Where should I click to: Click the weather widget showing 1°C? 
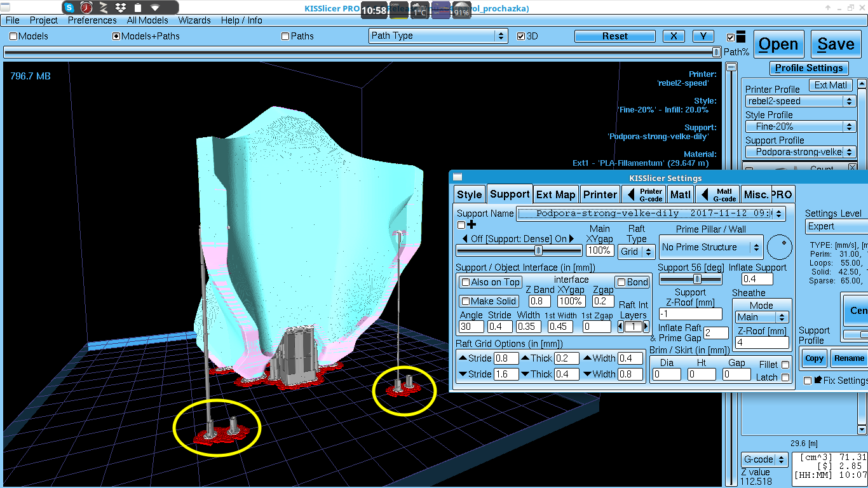pyautogui.click(x=419, y=10)
